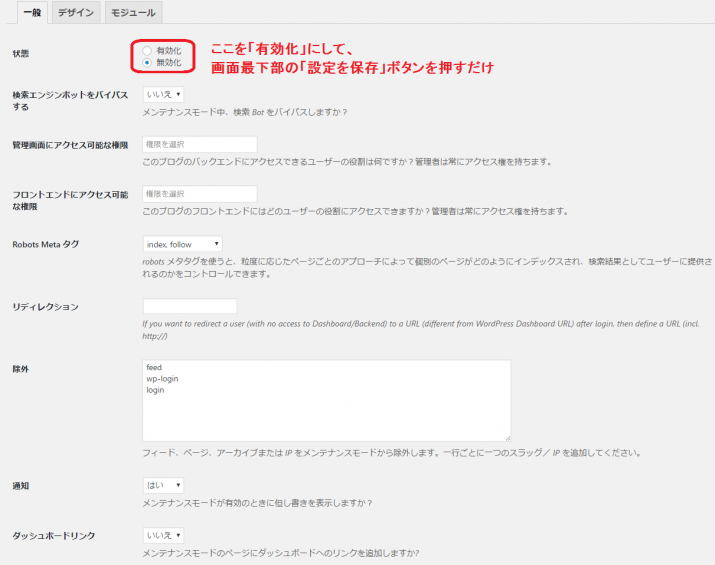Click the フロントエンドにアクセス可能な権限 role selector
This screenshot has width=715, height=565.
(200, 193)
